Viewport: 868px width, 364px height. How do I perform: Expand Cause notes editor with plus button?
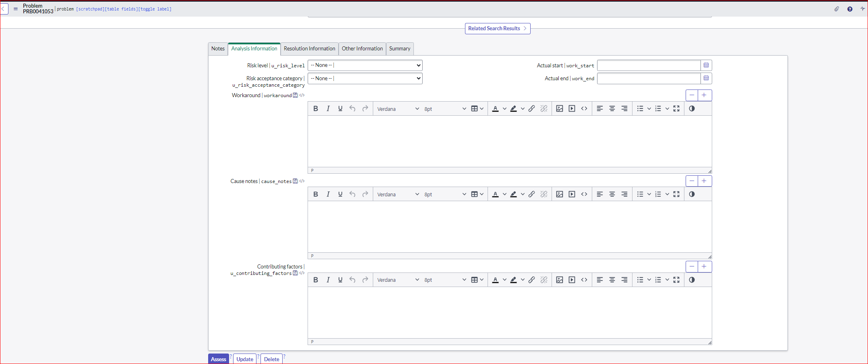(705, 181)
